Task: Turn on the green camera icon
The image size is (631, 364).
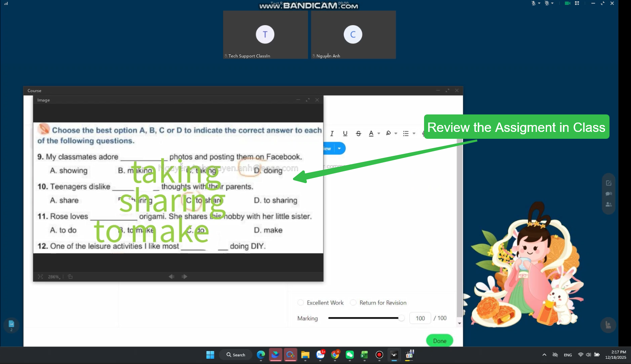Action: coord(567,3)
